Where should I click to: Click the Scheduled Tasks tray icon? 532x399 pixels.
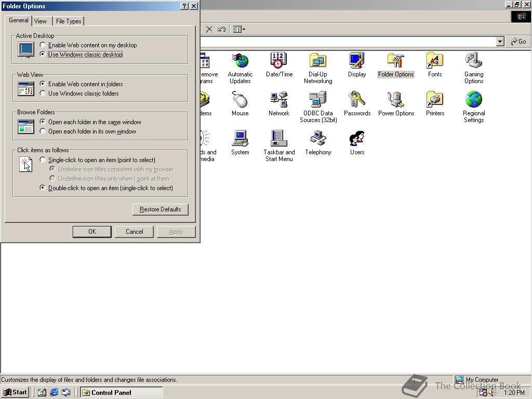pyautogui.click(x=483, y=393)
